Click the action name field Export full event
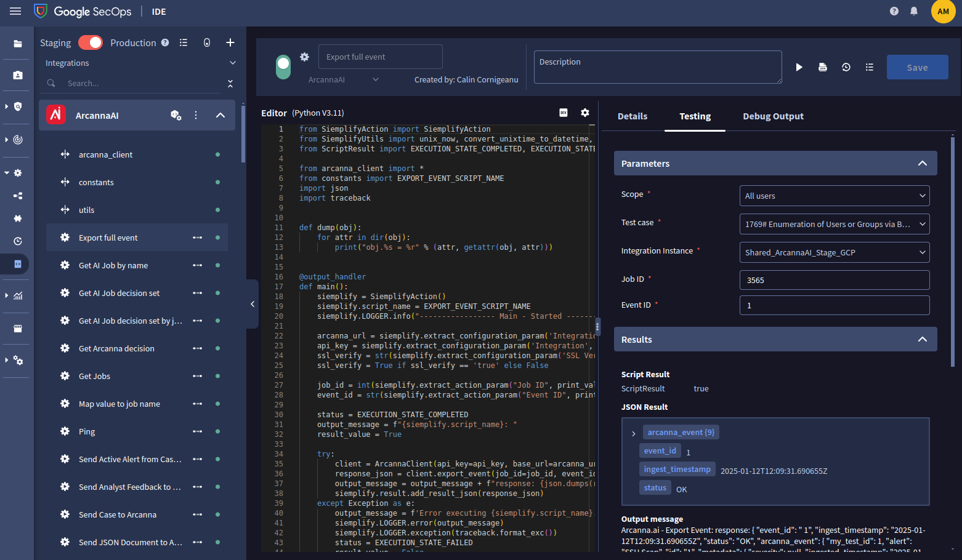Image resolution: width=962 pixels, height=560 pixels. pyautogui.click(x=380, y=57)
